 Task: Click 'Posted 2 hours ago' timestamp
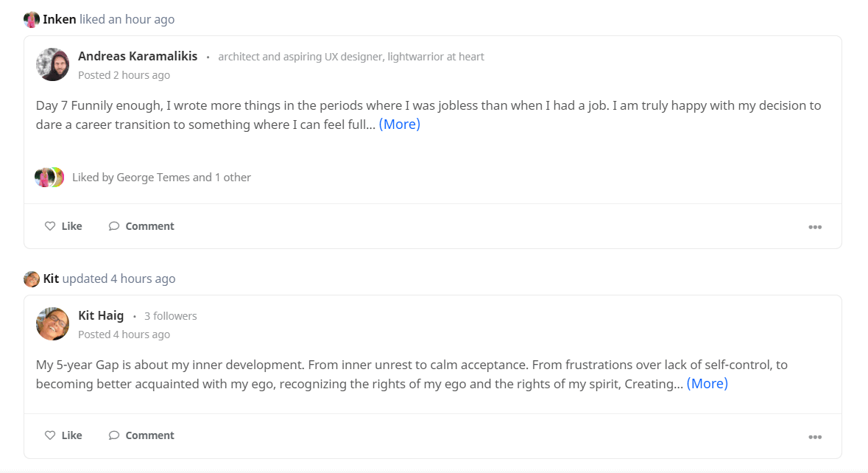click(124, 74)
